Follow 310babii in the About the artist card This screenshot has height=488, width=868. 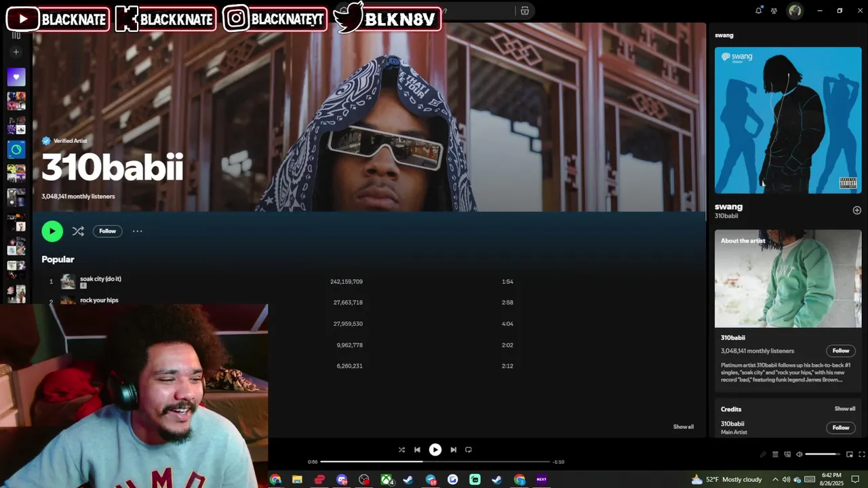click(841, 350)
